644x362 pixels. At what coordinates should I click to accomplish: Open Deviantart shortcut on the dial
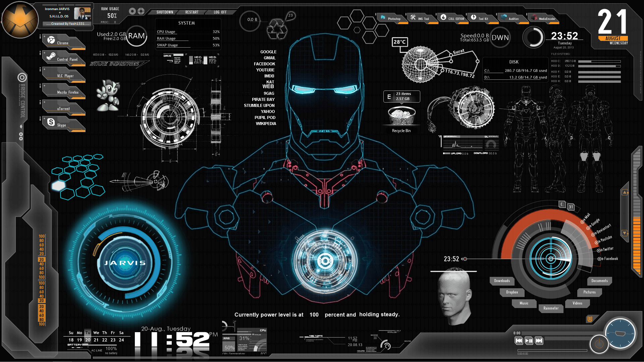click(602, 230)
